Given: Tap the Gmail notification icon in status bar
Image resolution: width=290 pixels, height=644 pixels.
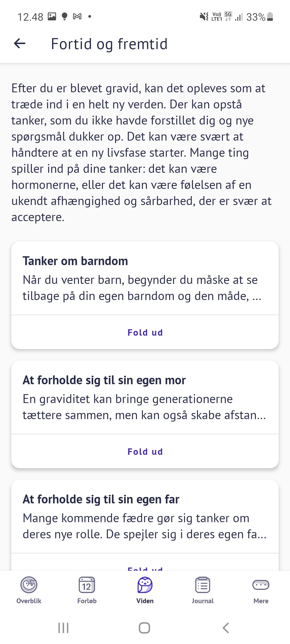Looking at the screenshot, I should tap(77, 17).
